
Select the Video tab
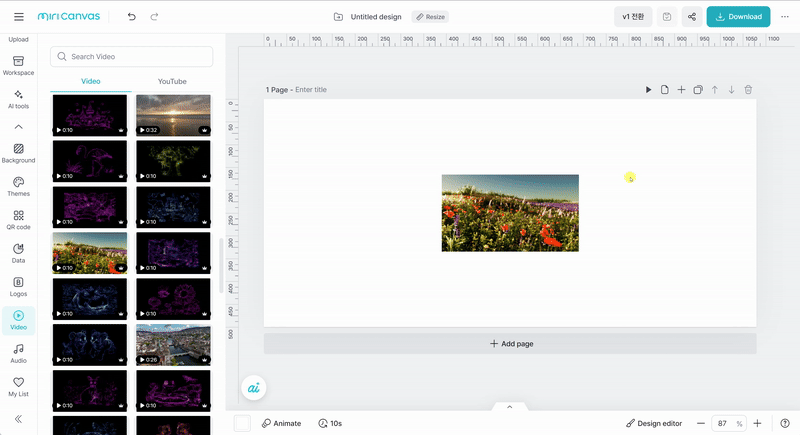tap(90, 81)
